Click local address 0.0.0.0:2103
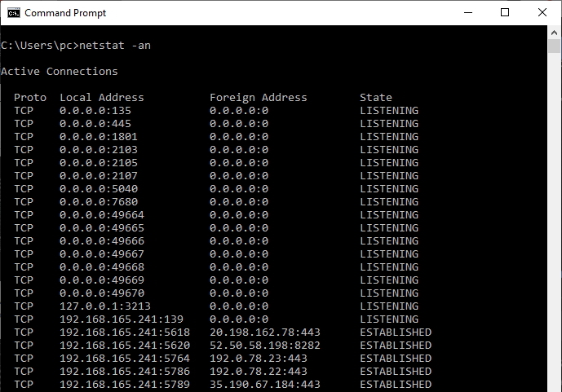562x392 pixels. [x=99, y=150]
